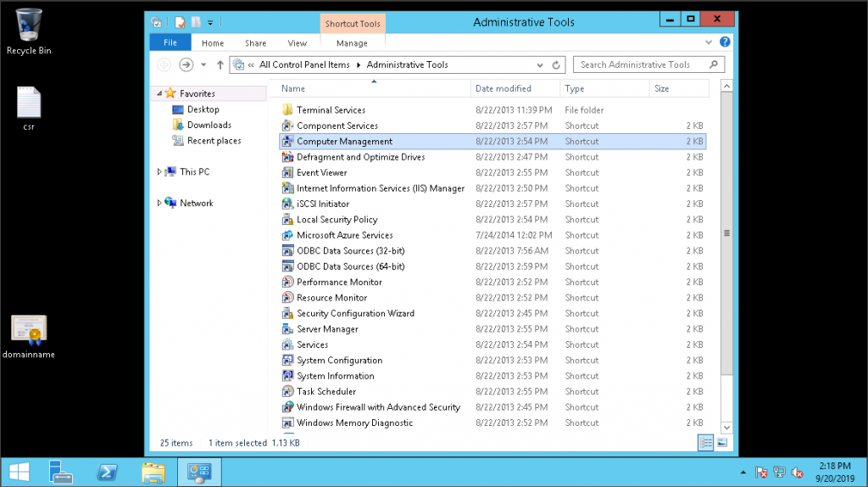Sort by the Type column header
Screen dimensions: 868x487
tap(604, 88)
